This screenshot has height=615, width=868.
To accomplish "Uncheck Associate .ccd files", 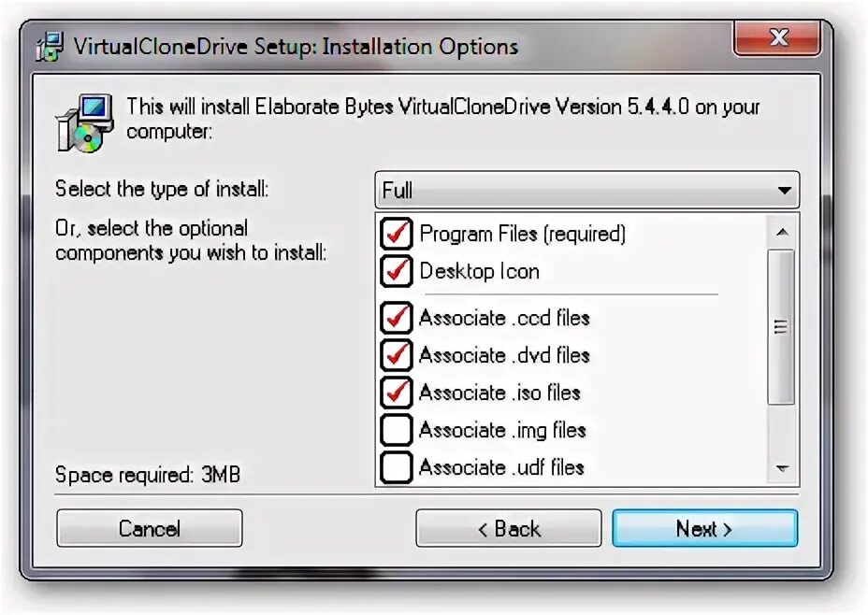I will [x=396, y=318].
